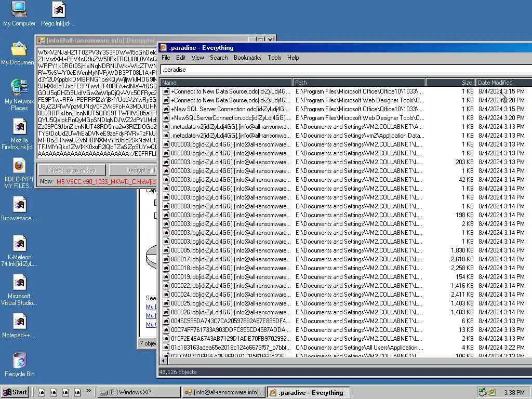Open the #DECRYPT MY FILES desktop icon
Viewport: 532px width, 399px height.
19,166
